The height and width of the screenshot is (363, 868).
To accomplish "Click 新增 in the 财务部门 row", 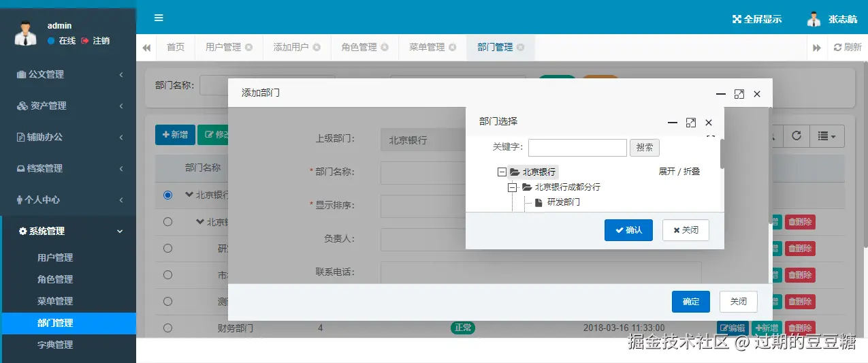I will [x=767, y=328].
